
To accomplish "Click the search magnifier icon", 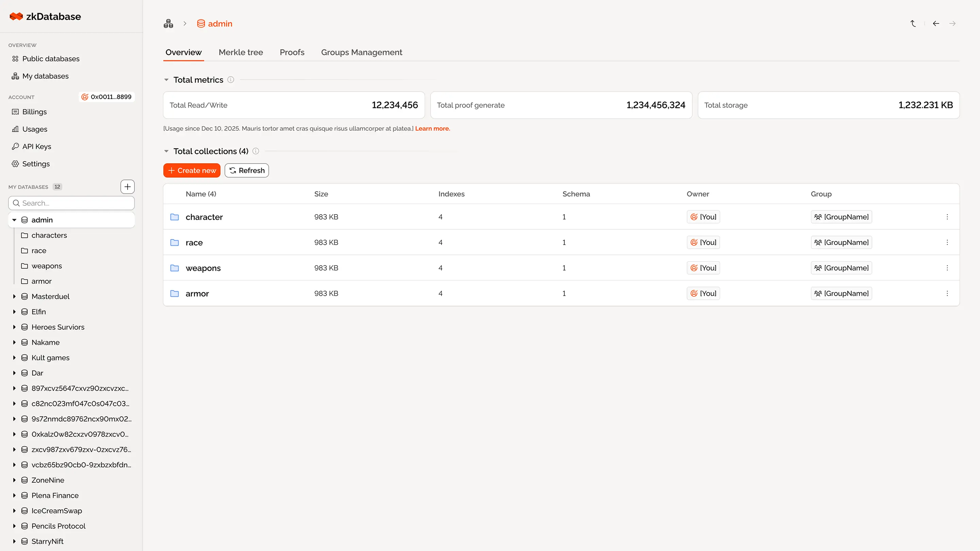I will point(16,203).
